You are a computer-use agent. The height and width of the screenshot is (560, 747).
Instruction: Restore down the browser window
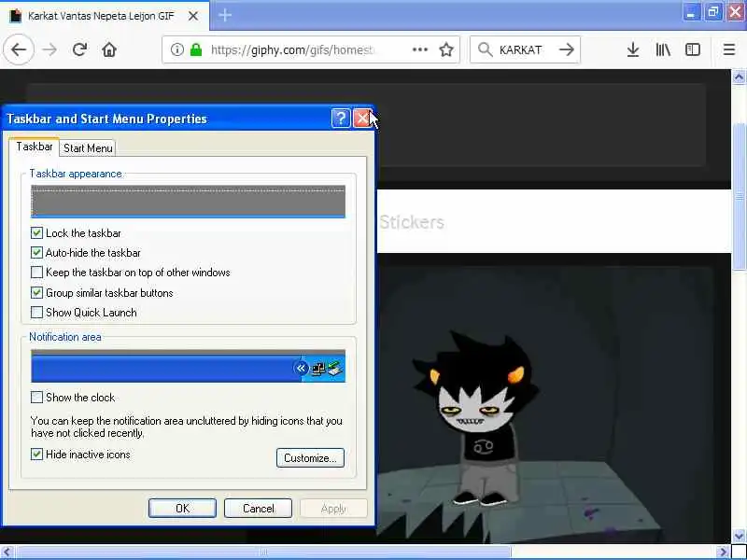click(713, 12)
